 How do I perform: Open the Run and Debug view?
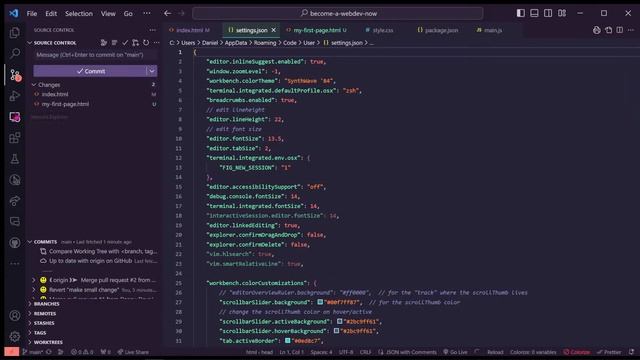[x=15, y=96]
